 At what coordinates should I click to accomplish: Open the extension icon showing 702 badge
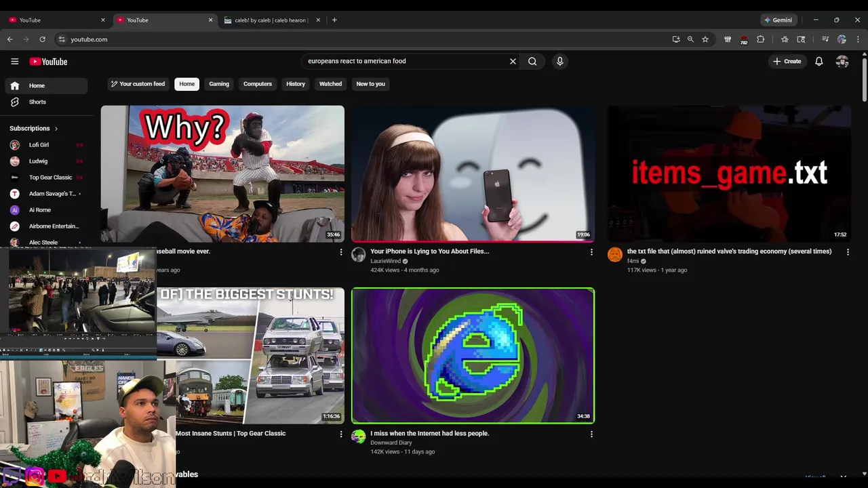pos(744,39)
